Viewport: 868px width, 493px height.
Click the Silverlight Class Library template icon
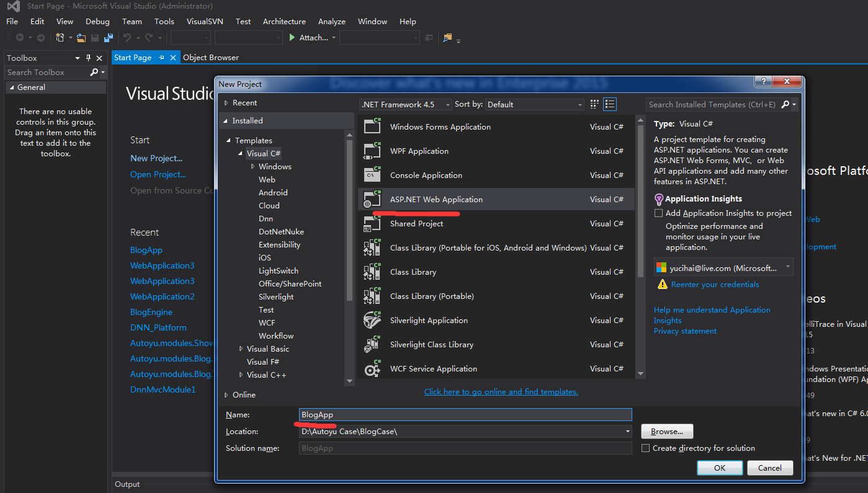click(372, 344)
